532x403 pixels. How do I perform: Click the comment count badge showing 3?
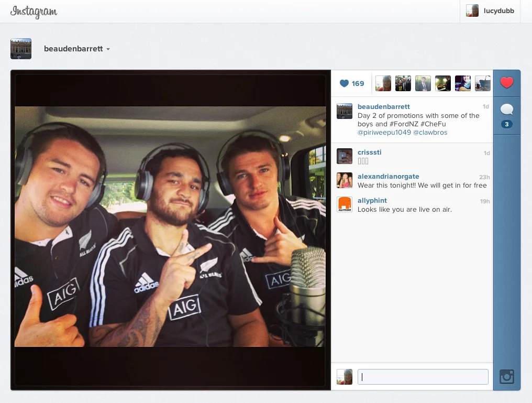pyautogui.click(x=506, y=124)
